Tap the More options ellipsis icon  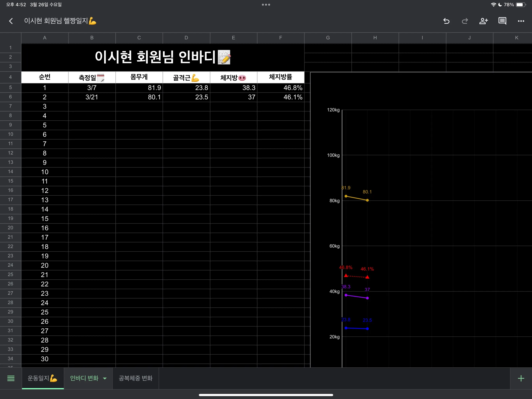click(x=521, y=21)
